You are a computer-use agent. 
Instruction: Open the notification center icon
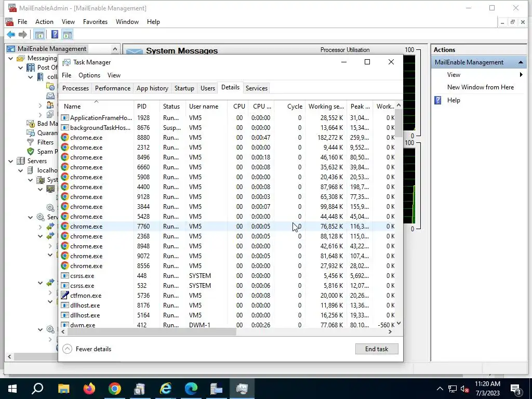(516, 389)
